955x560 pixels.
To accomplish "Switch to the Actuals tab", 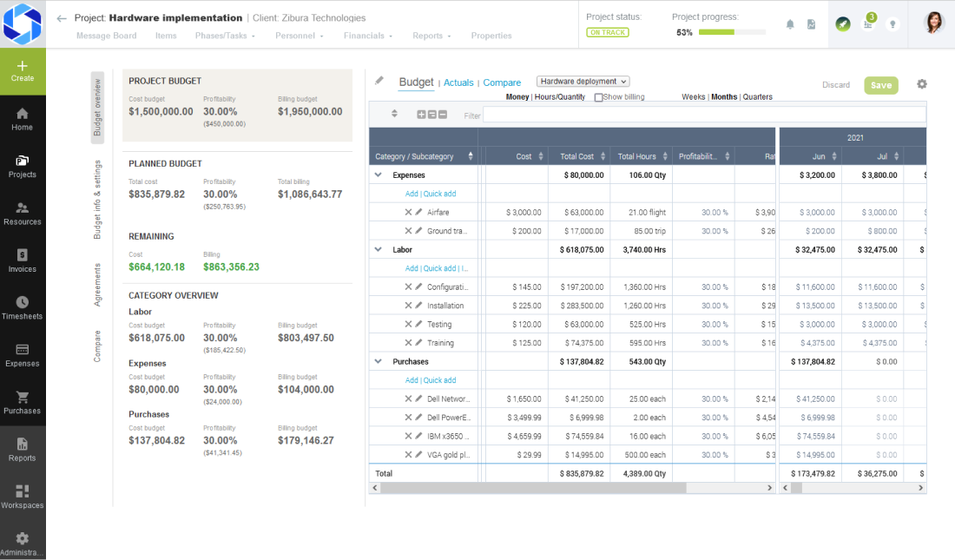I will tap(458, 82).
